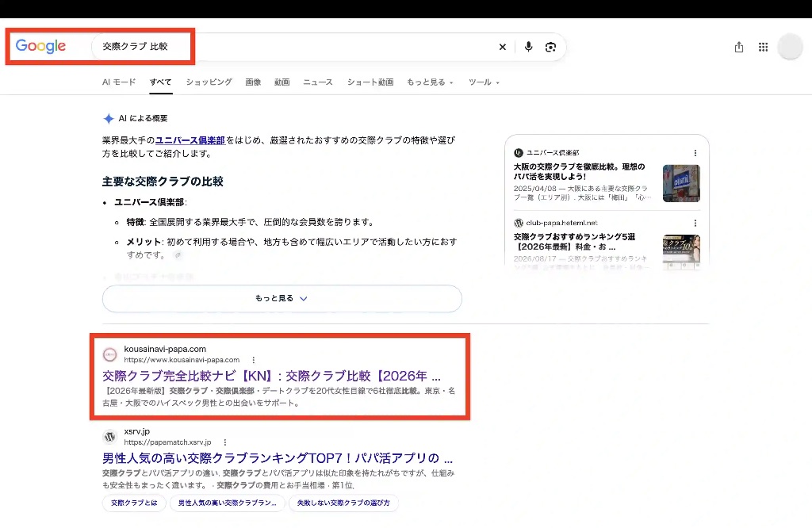
Task: Switch to ニュース tab
Action: [318, 82]
